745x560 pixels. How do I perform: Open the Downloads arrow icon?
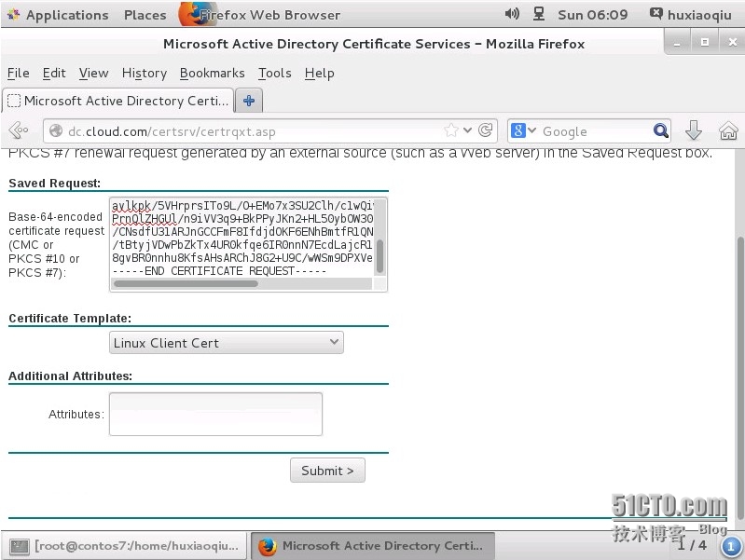point(693,130)
